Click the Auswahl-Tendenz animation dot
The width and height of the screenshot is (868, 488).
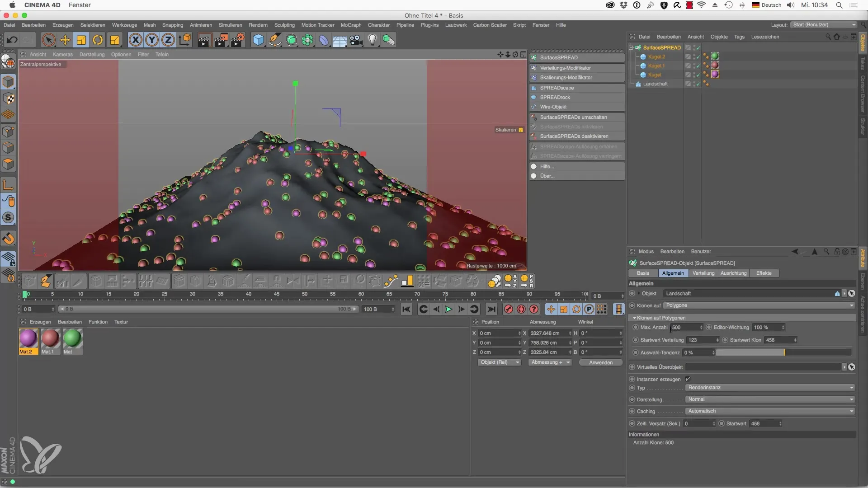[636, 352]
